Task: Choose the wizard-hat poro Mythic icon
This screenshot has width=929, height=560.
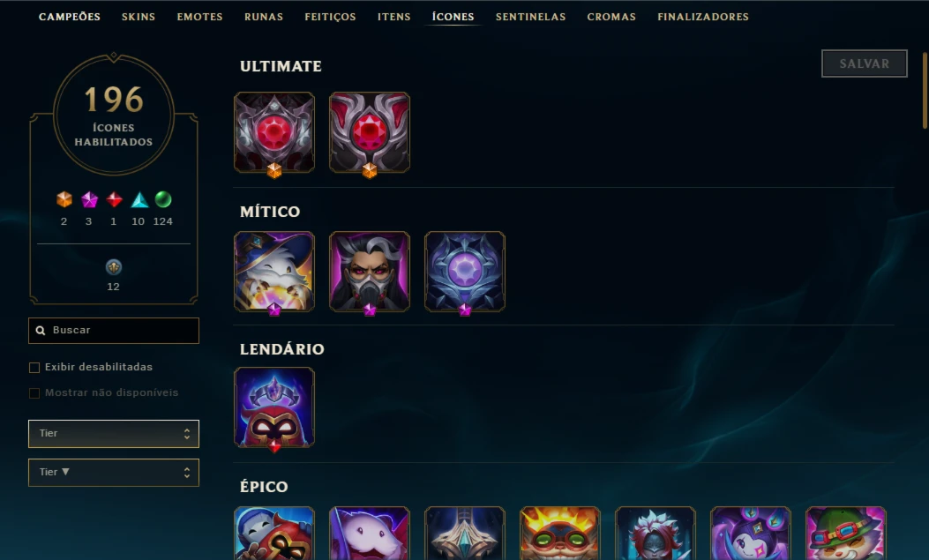Action: coord(274,271)
